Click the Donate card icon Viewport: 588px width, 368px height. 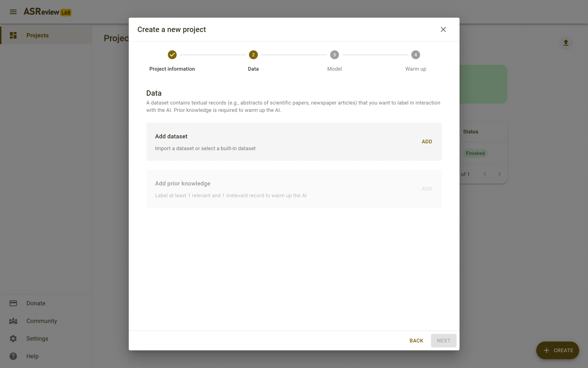pos(13,303)
